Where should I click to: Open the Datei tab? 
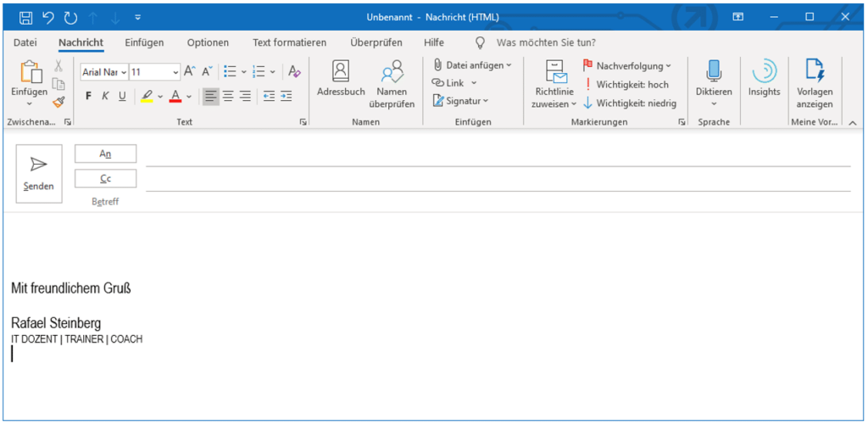[25, 42]
